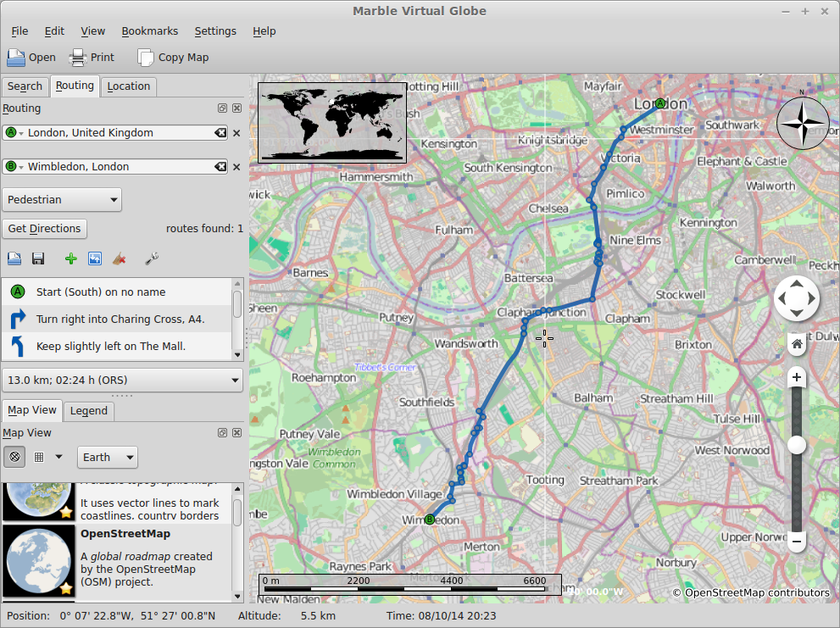Close the Routing panel
The image size is (840, 628).
coord(236,108)
